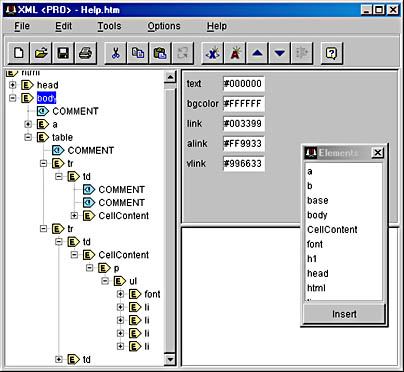Expand the head node
The width and height of the screenshot is (404, 372).
[x=13, y=85]
